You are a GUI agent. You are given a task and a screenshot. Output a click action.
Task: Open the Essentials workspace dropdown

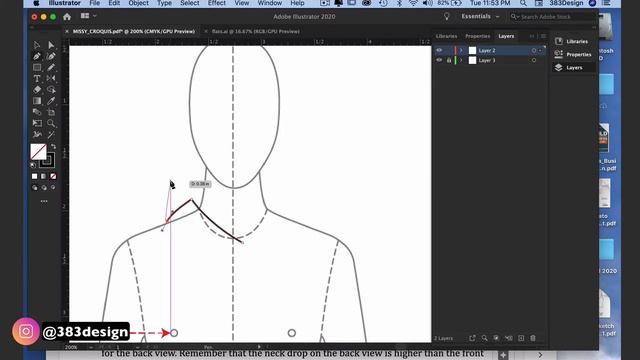tap(480, 16)
